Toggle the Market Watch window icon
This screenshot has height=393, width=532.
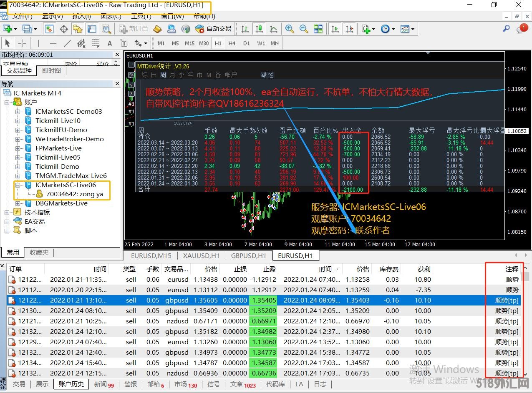(49, 29)
